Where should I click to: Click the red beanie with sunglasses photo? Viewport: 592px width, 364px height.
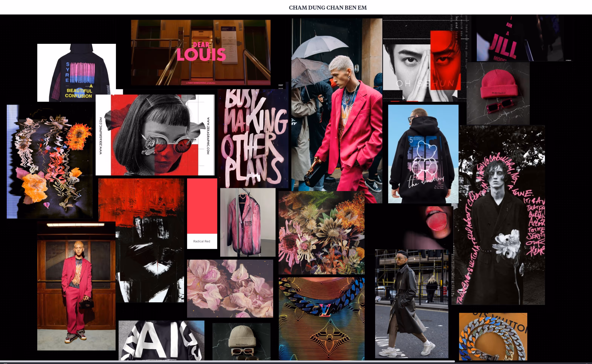[498, 93]
